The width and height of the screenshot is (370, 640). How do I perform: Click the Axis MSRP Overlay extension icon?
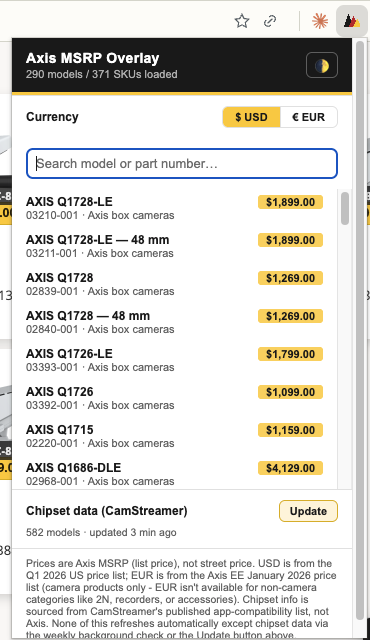pyautogui.click(x=352, y=21)
